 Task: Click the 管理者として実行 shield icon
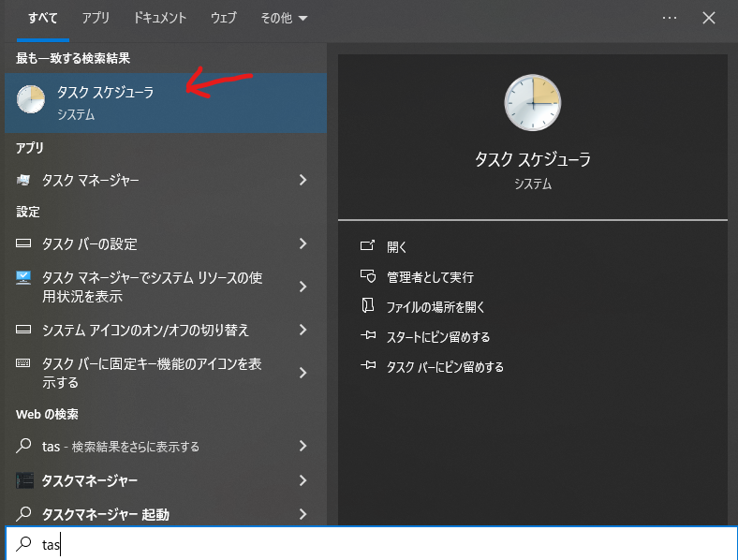[x=367, y=277]
